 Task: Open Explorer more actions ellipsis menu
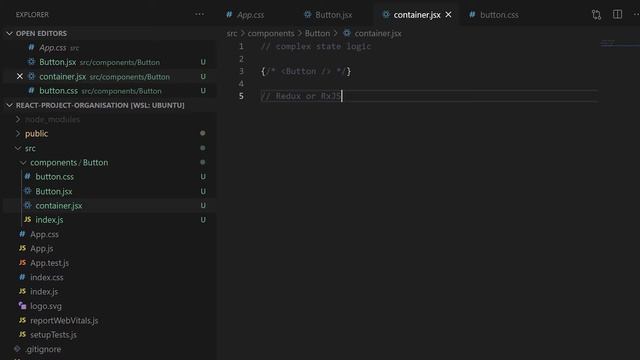pos(199,14)
